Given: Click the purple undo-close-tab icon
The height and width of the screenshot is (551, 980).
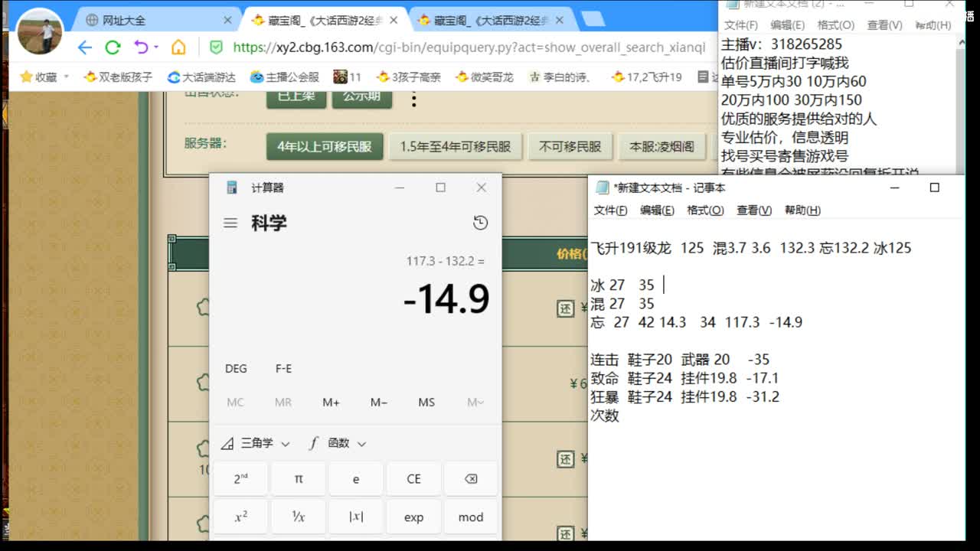Looking at the screenshot, I should 141,47.
